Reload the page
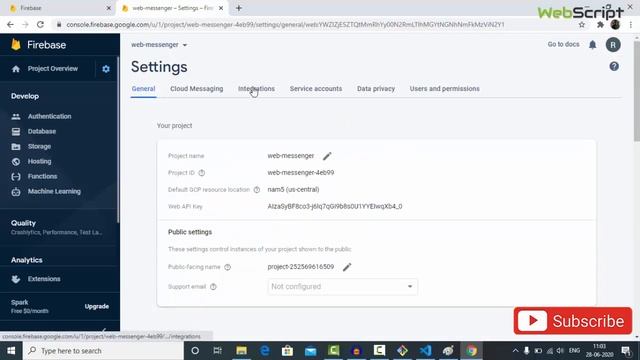The image size is (640, 360). [x=40, y=24]
